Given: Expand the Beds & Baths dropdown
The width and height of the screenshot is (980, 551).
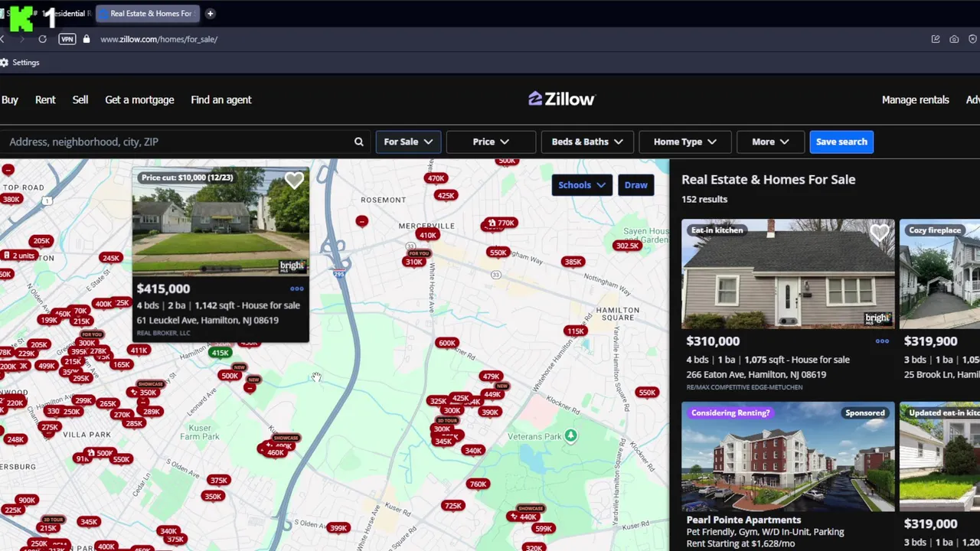Looking at the screenshot, I should click(x=587, y=142).
